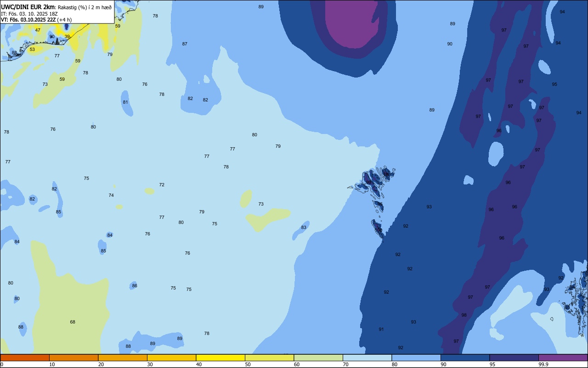Click the value '99' on the islands
588x368 pixels.
point(368,183)
